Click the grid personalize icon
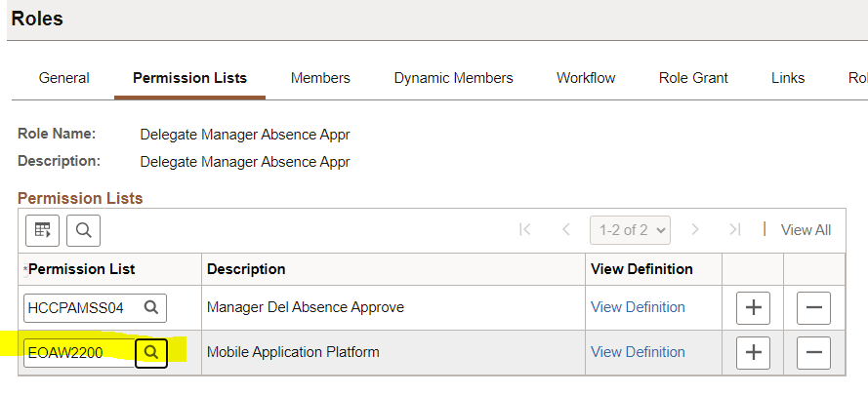This screenshot has height=395, width=868. pyautogui.click(x=43, y=230)
